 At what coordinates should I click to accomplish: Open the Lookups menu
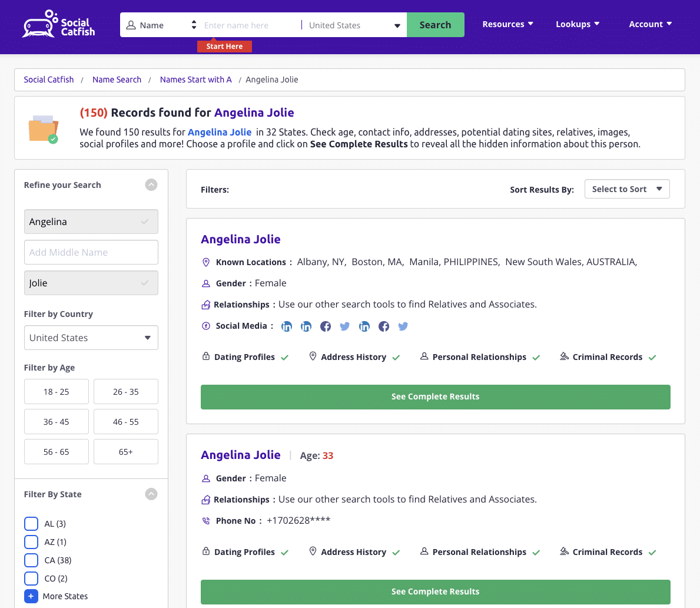578,24
